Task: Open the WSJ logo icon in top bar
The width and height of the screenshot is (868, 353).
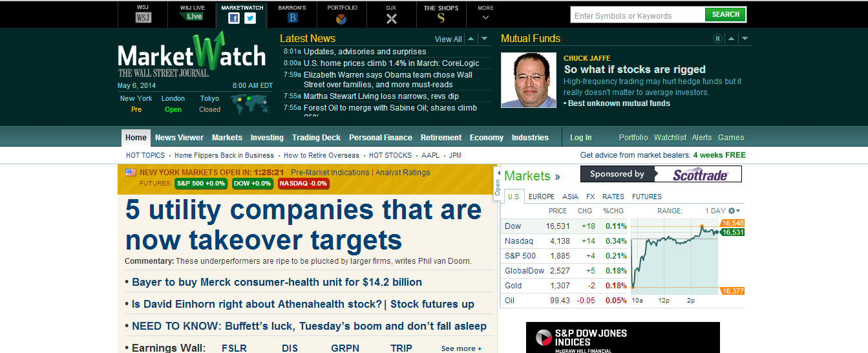Action: coord(143,17)
